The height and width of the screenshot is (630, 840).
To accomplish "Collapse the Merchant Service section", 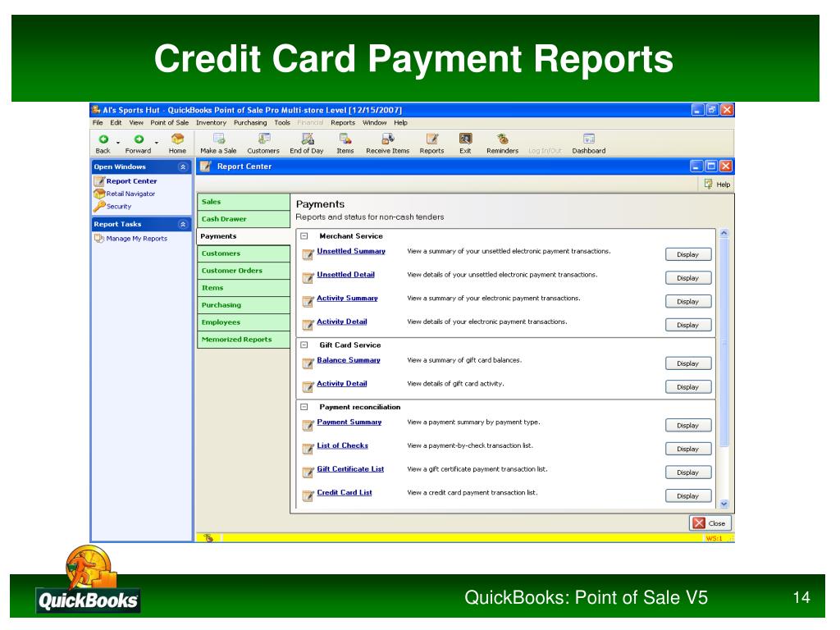I will pos(304,235).
